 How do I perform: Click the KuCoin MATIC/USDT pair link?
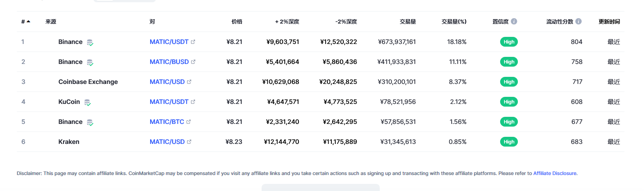(169, 102)
